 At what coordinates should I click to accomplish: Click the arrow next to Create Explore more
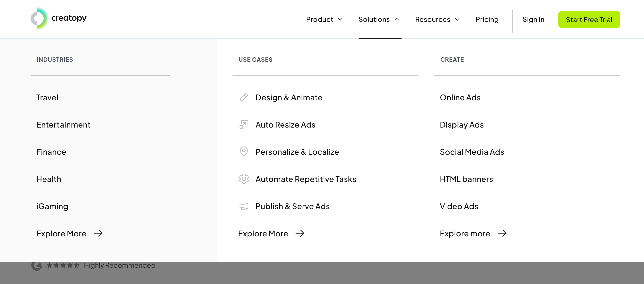coord(502,233)
